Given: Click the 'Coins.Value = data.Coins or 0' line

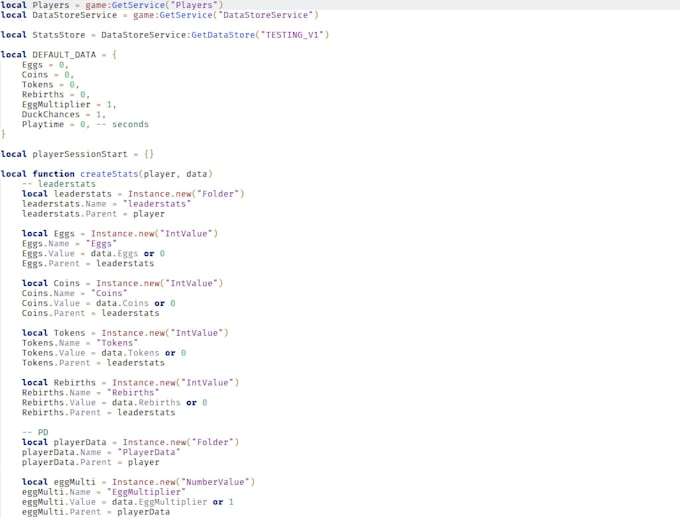Looking at the screenshot, I should point(98,303).
